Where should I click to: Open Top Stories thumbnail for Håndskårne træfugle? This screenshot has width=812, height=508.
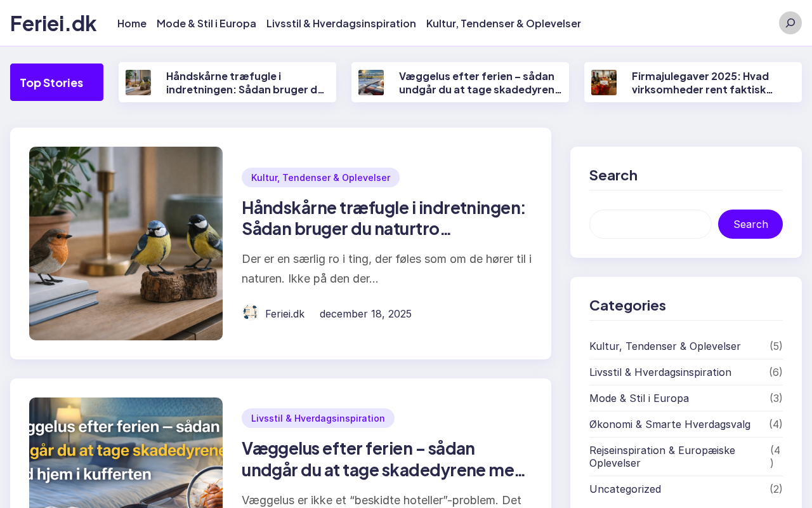pos(138,83)
